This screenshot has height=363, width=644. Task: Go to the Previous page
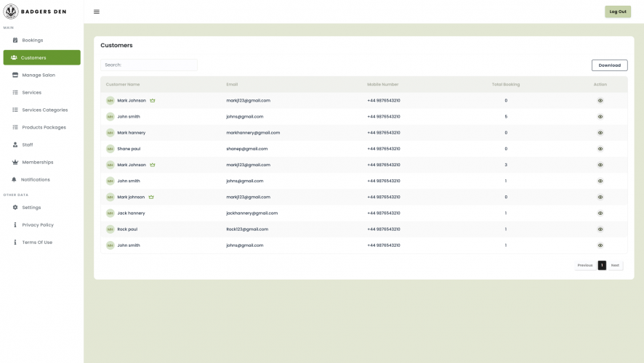(x=585, y=266)
